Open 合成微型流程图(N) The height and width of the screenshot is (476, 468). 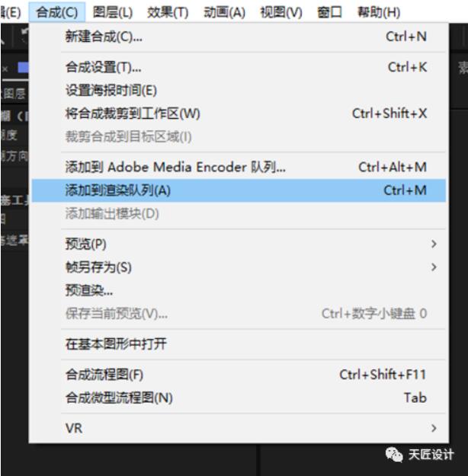239,398
